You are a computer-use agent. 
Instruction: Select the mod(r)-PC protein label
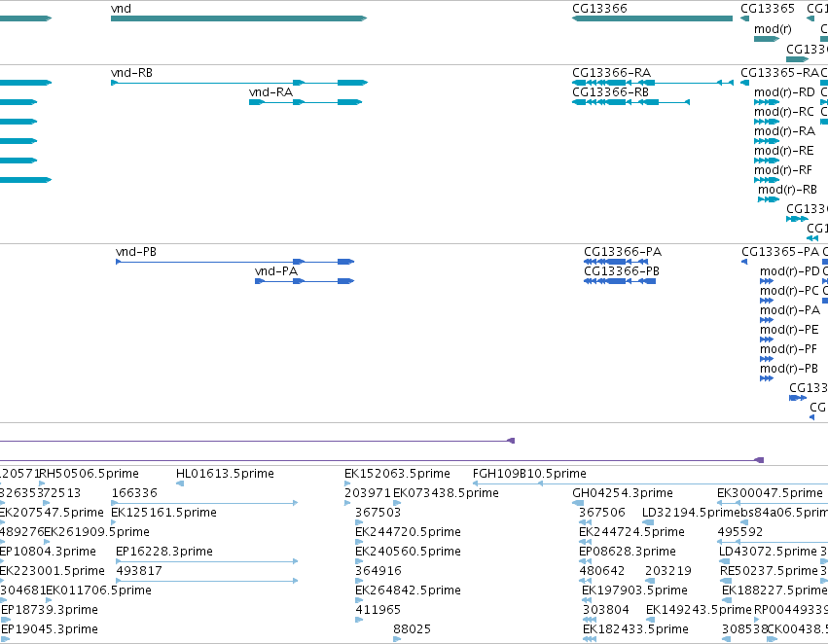[x=789, y=291]
